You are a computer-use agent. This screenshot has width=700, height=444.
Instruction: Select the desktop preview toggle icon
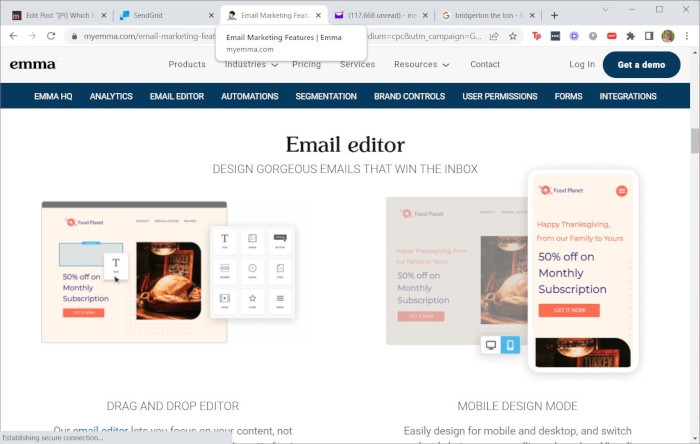click(491, 345)
